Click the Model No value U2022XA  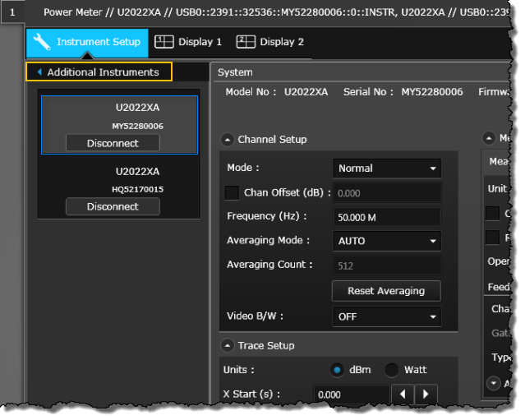306,92
